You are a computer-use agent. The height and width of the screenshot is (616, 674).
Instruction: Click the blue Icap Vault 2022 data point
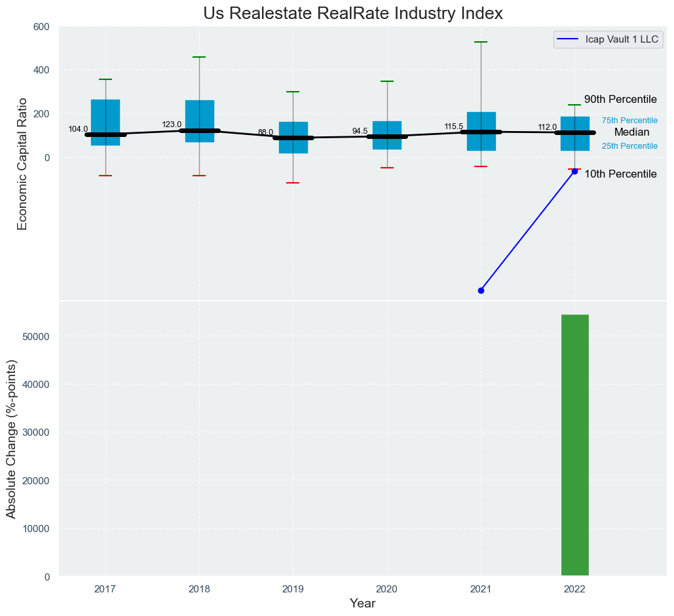[x=575, y=171]
